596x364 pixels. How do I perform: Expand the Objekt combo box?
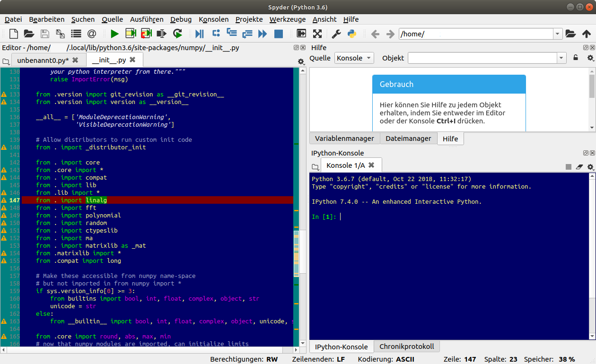pyautogui.click(x=561, y=58)
